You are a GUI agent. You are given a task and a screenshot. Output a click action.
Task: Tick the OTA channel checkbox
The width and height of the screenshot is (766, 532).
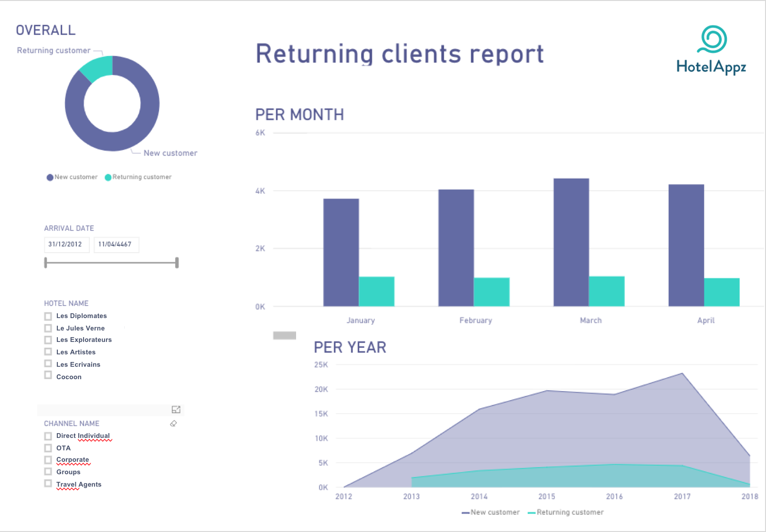[x=48, y=448]
